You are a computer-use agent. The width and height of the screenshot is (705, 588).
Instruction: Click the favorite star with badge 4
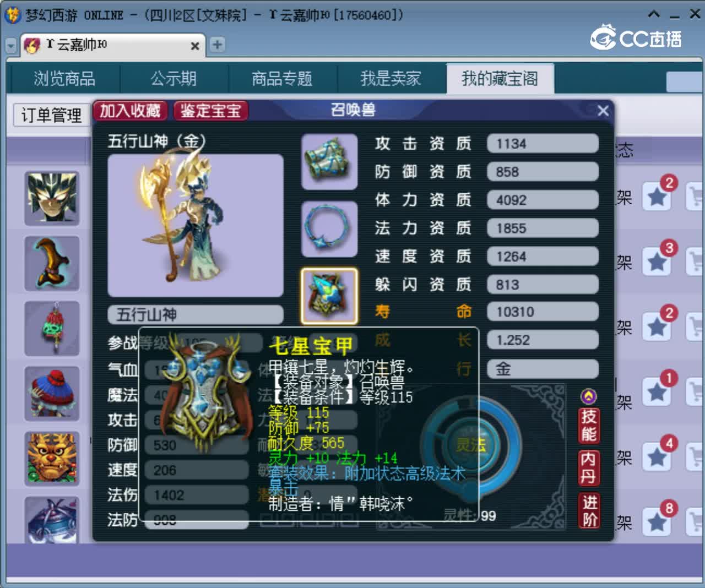click(x=658, y=456)
